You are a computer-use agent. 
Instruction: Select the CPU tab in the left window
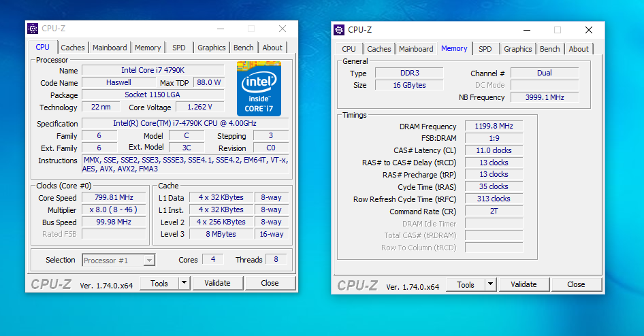pyautogui.click(x=43, y=47)
